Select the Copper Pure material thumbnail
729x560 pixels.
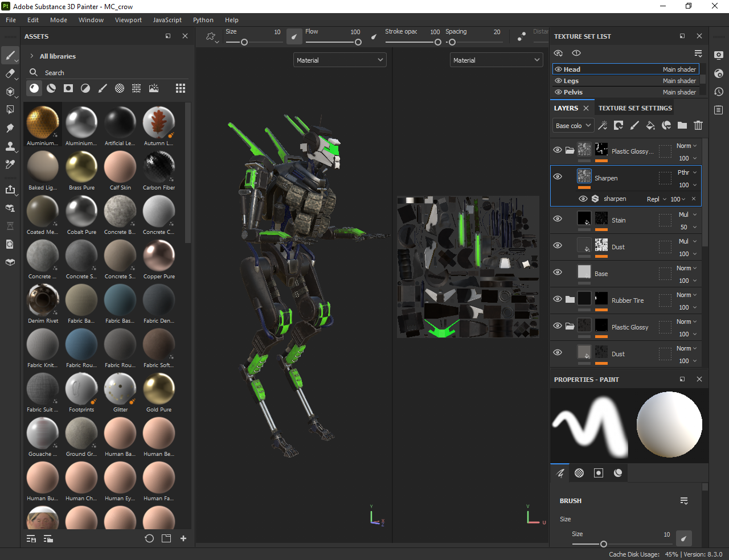click(x=159, y=256)
